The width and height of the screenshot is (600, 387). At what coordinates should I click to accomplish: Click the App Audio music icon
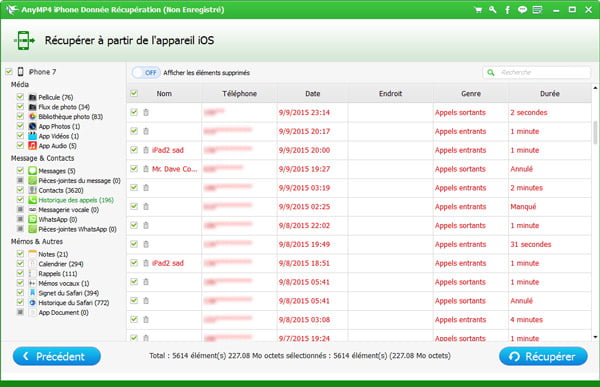pos(33,145)
